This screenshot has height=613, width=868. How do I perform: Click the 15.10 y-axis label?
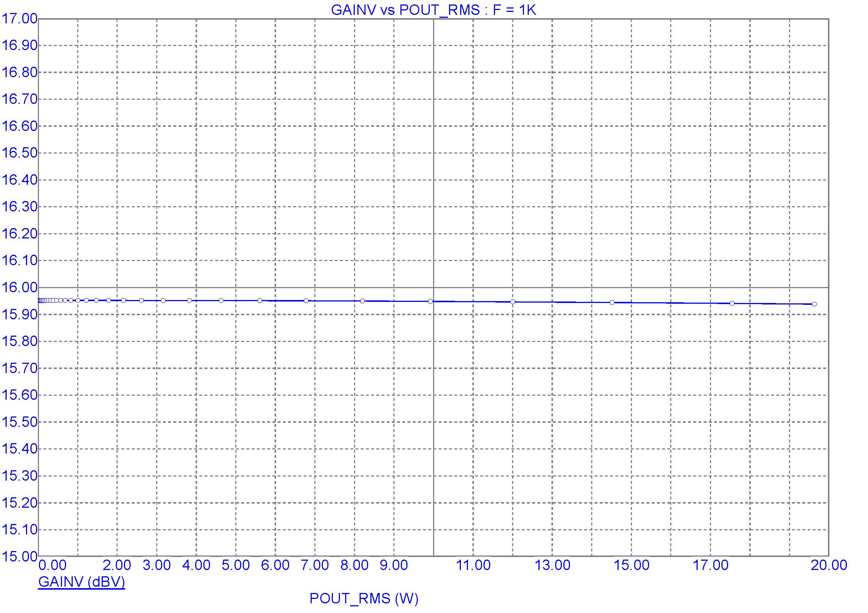[x=20, y=530]
